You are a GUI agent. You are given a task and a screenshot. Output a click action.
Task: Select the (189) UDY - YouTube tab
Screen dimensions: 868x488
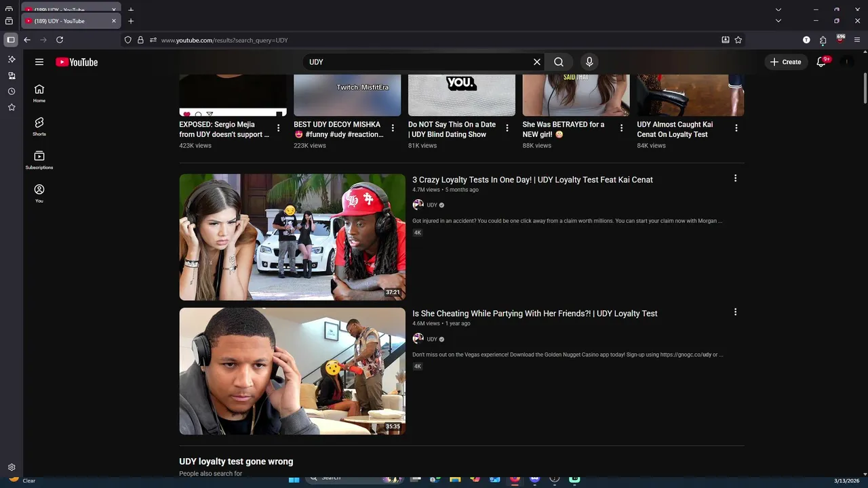[71, 21]
